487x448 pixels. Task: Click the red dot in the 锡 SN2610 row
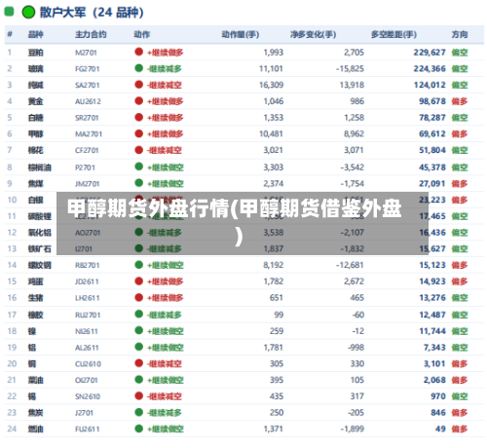pyautogui.click(x=139, y=395)
